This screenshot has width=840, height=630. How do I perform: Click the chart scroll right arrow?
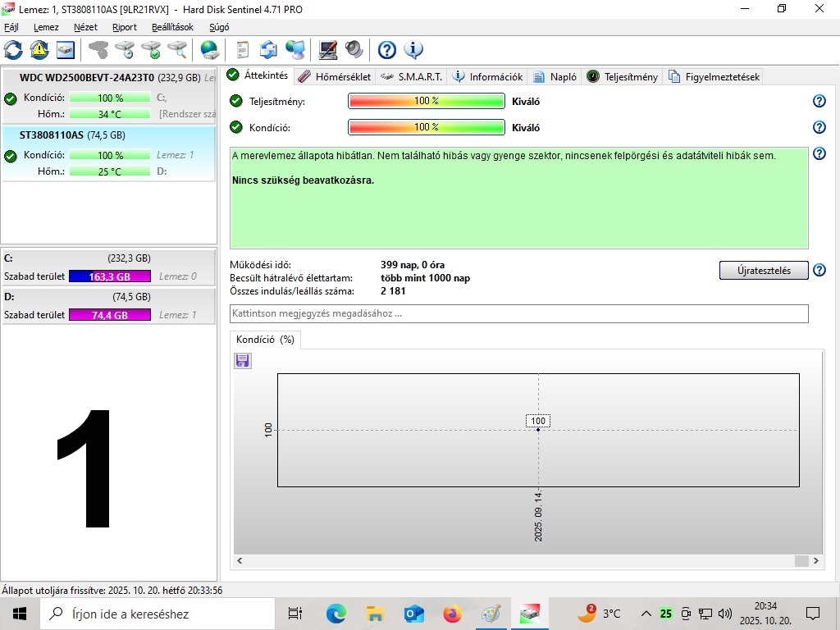(x=816, y=560)
